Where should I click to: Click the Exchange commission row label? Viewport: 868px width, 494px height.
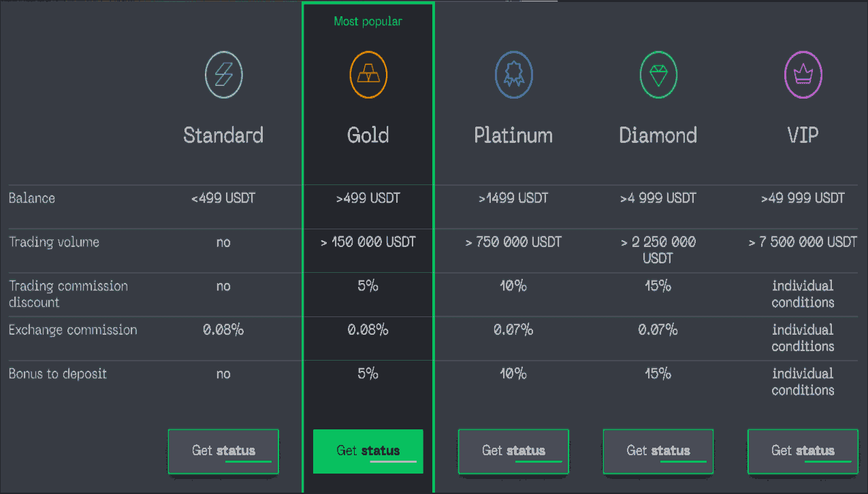tap(73, 330)
